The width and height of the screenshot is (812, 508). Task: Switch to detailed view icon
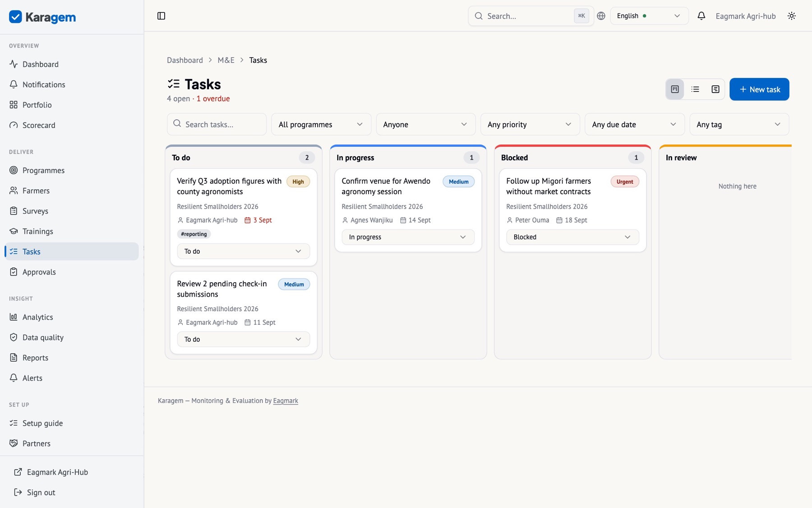[715, 89]
